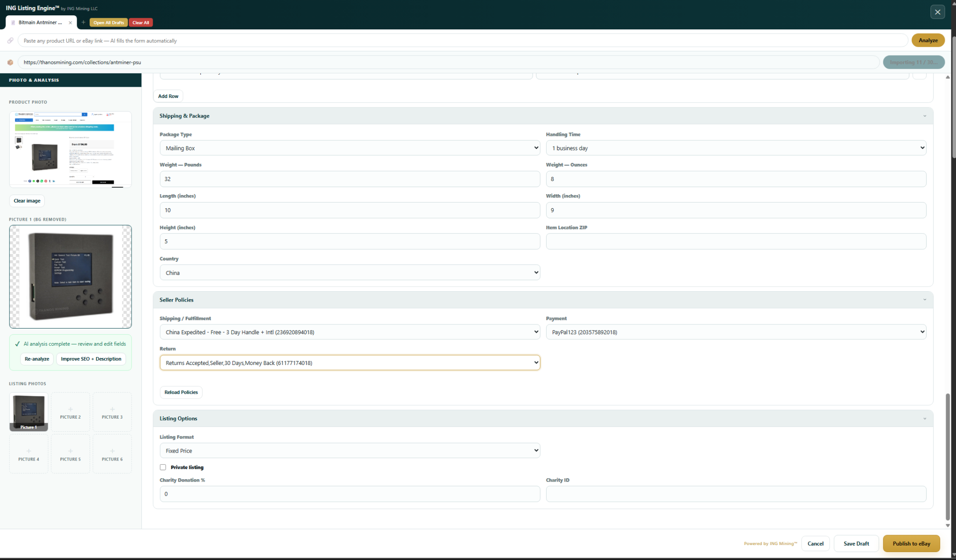Open the Handling Time dropdown
The width and height of the screenshot is (956, 560).
coord(736,148)
